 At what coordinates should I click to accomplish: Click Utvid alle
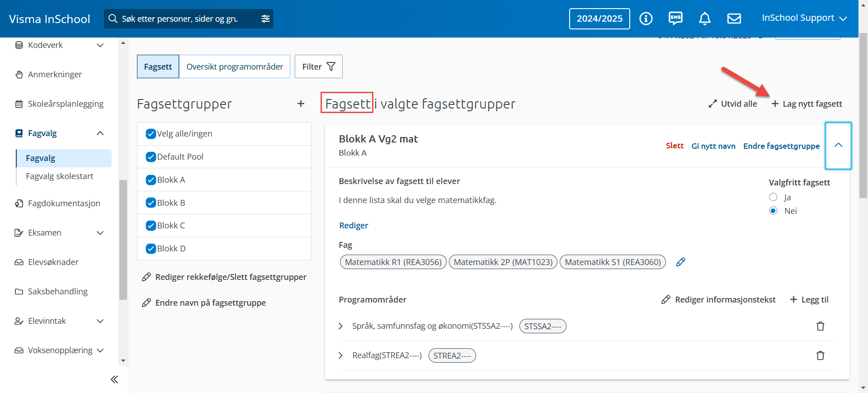click(733, 104)
